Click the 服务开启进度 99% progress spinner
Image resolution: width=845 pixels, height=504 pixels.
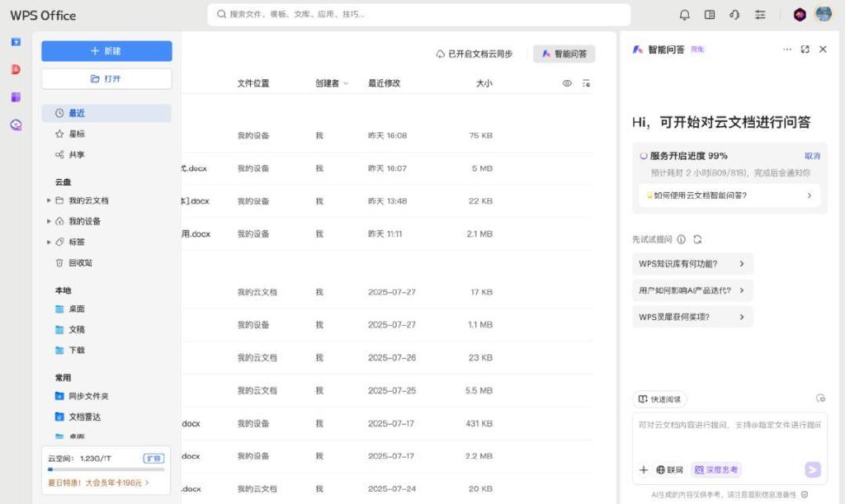coord(643,156)
